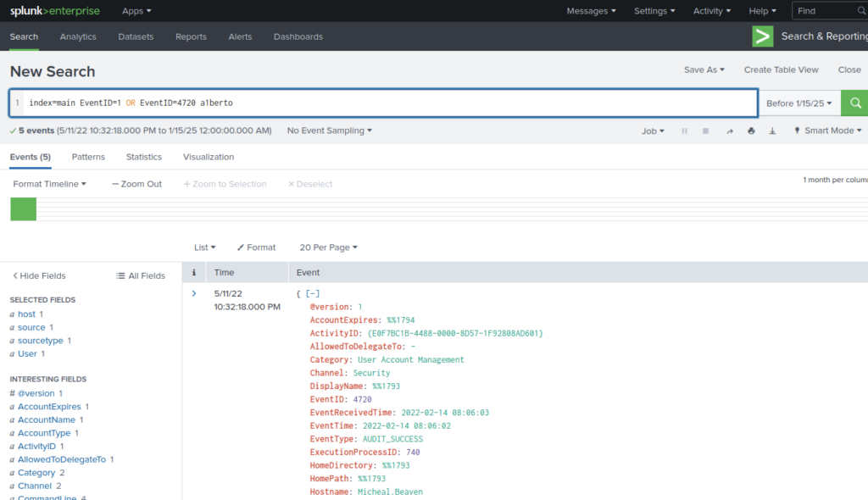This screenshot has width=868, height=500.
Task: Open the AccountType field
Action: click(x=44, y=433)
